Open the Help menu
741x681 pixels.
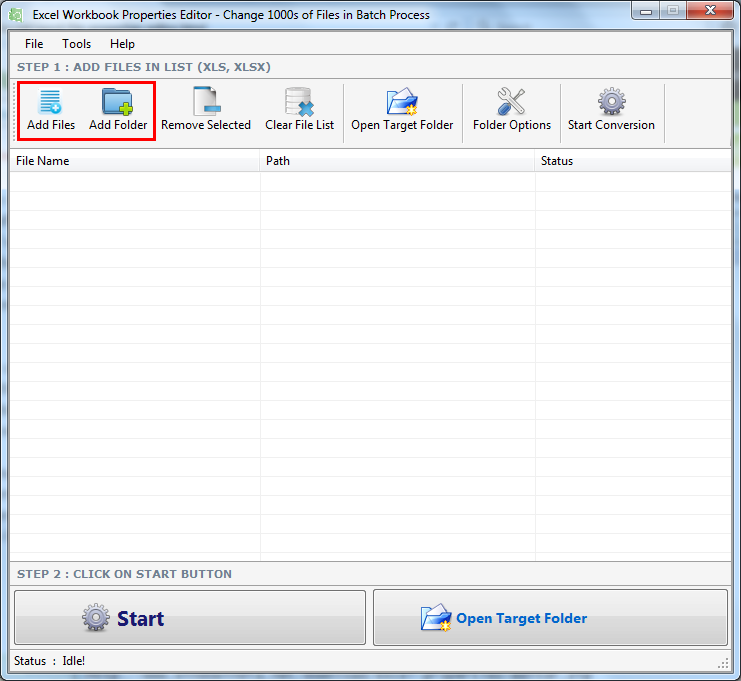coord(122,44)
